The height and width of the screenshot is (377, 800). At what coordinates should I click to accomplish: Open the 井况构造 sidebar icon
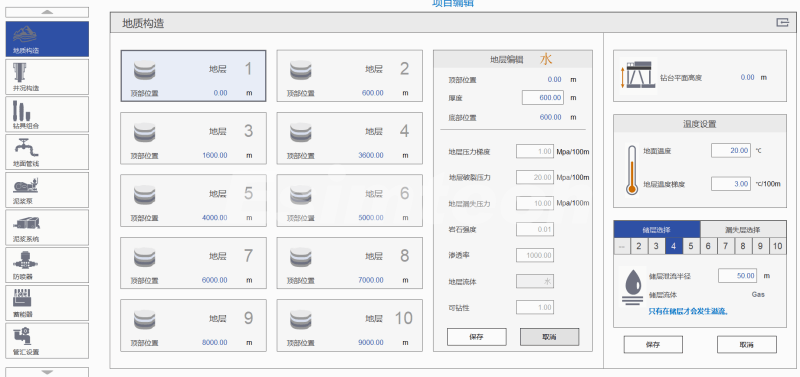[x=47, y=77]
